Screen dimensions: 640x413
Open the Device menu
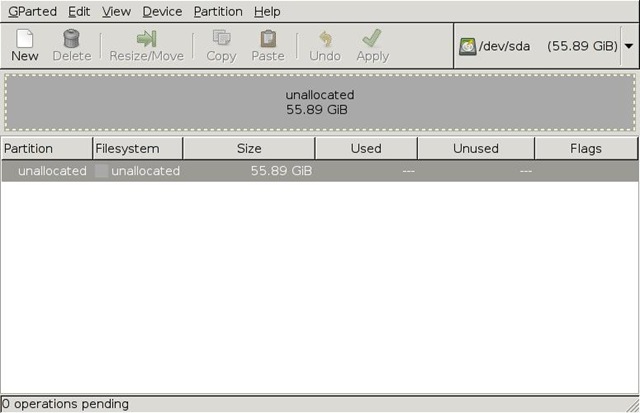pyautogui.click(x=162, y=11)
